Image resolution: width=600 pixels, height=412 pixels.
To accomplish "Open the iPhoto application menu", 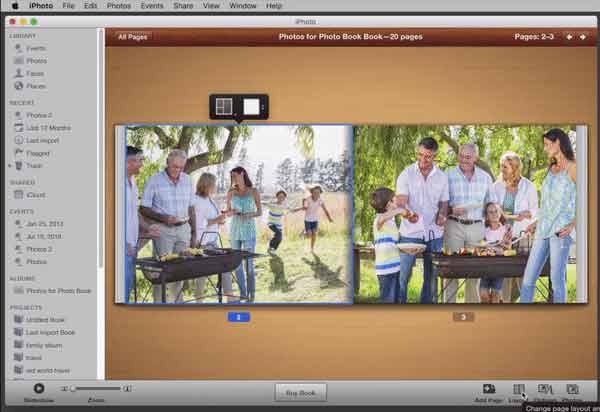I will pyautogui.click(x=41, y=6).
